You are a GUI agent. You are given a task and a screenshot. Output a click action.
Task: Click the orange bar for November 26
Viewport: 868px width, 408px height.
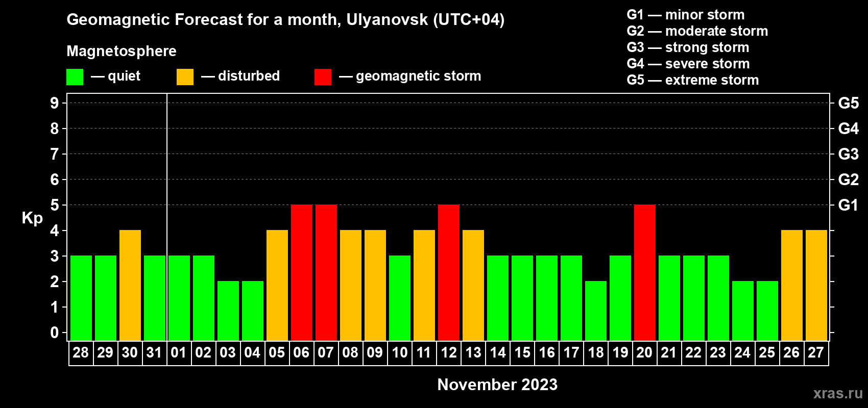pos(792,285)
